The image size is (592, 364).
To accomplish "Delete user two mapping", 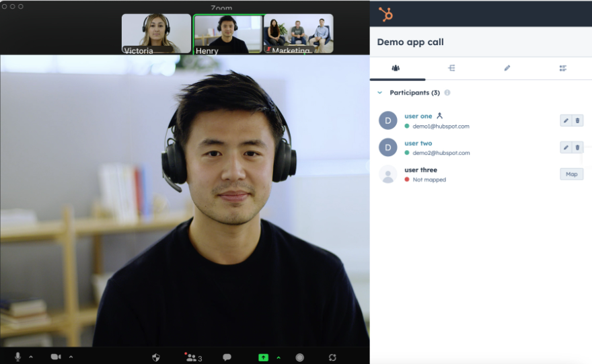I will (577, 147).
